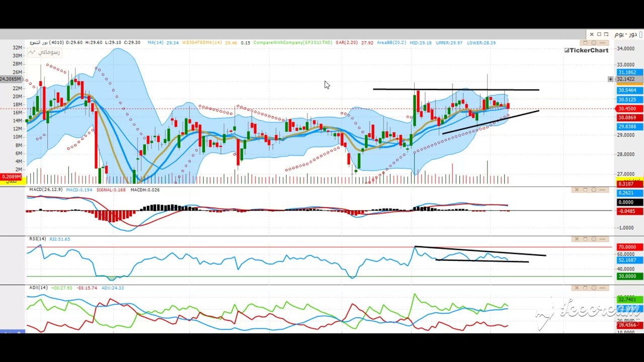Maximize the chart window with the square icon
Screen dimensions: 644x362
pos(599,34)
